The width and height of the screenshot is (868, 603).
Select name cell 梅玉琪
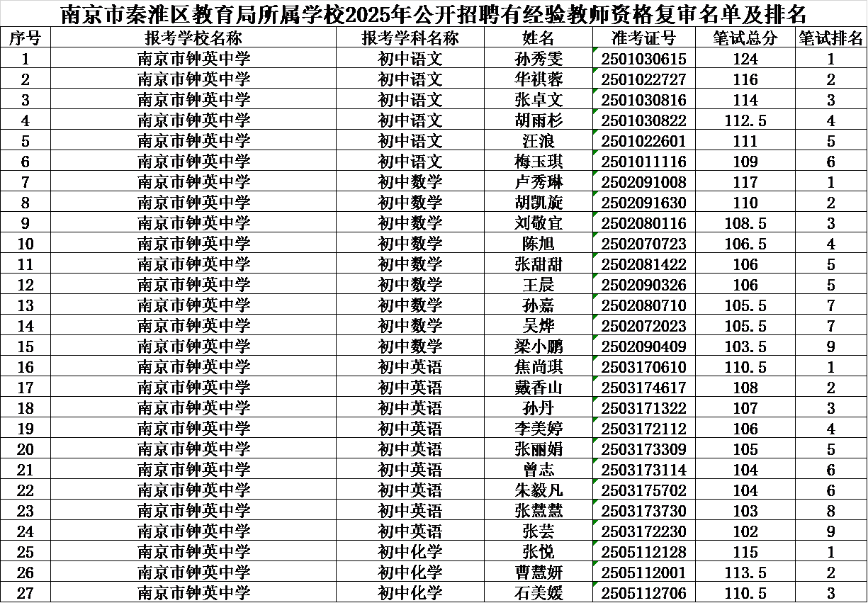pyautogui.click(x=538, y=162)
